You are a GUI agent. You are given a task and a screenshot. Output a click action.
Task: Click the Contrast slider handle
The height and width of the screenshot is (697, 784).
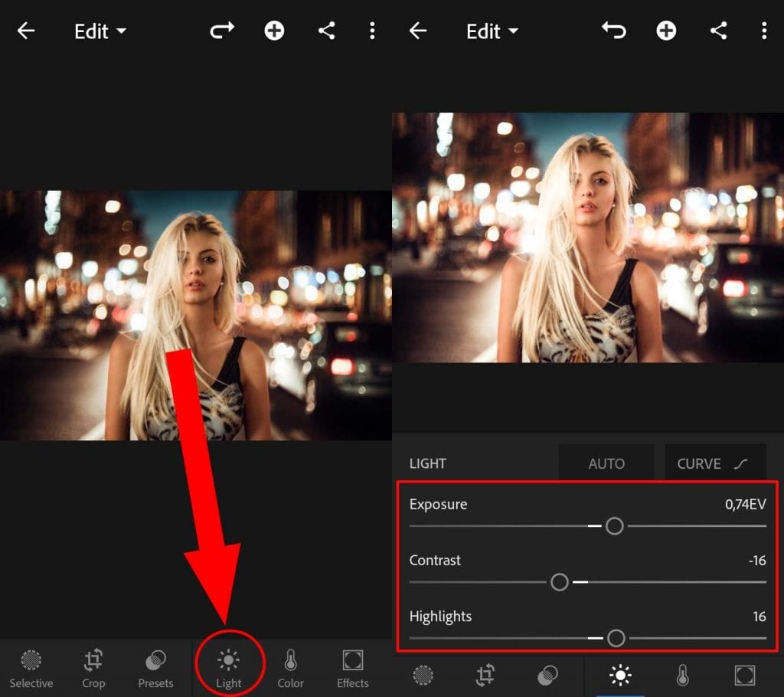tap(560, 582)
